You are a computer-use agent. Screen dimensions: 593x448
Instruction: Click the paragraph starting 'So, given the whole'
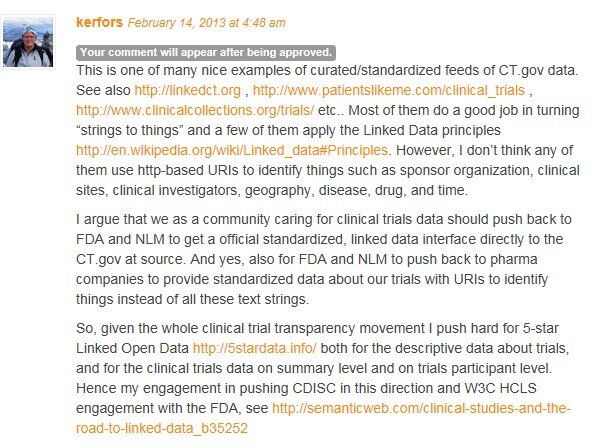coord(324,378)
